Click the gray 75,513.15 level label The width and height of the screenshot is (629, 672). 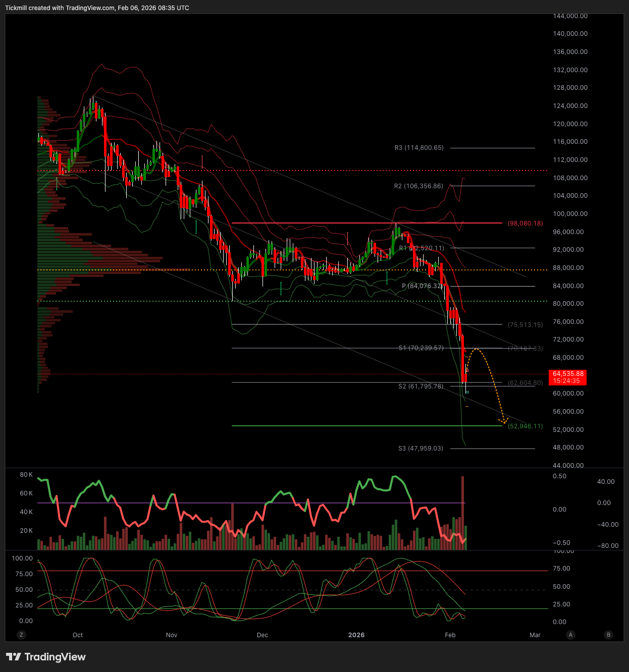(x=525, y=325)
